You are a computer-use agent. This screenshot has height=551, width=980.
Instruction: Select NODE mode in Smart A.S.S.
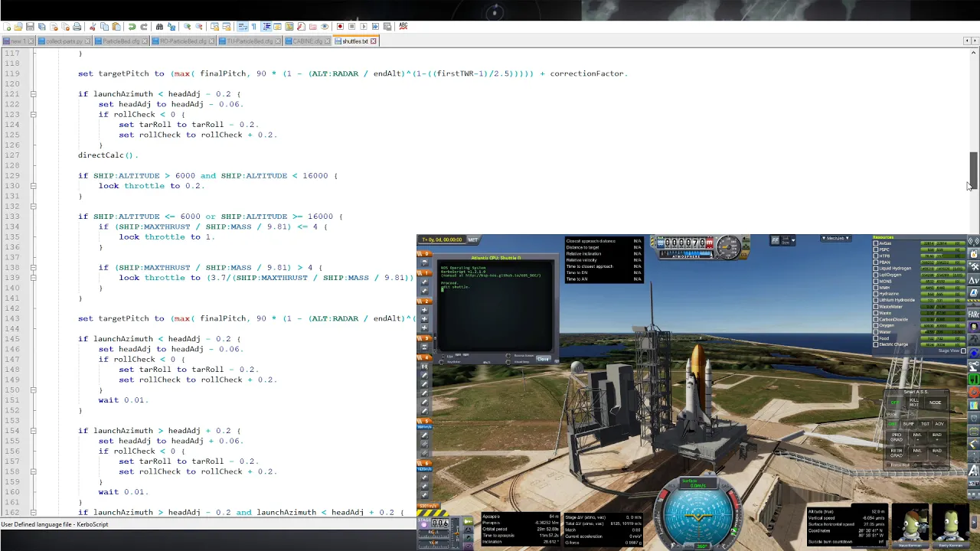click(x=935, y=403)
